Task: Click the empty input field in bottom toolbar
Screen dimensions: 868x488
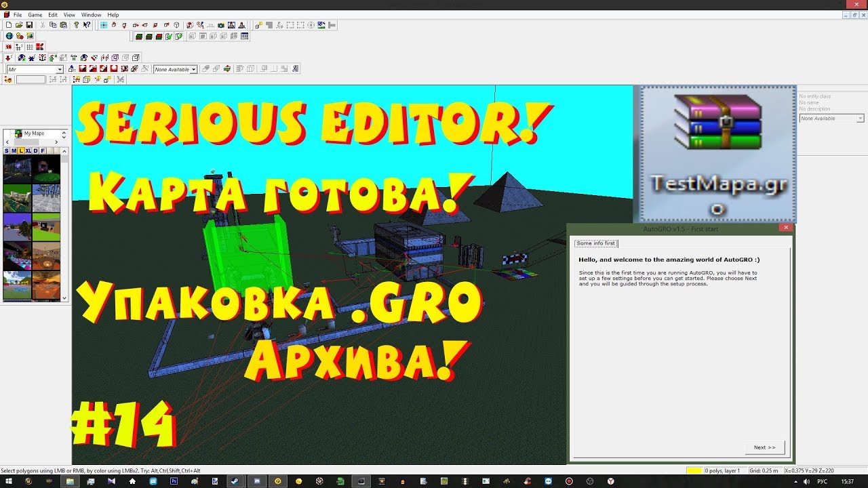Action: tap(31, 79)
